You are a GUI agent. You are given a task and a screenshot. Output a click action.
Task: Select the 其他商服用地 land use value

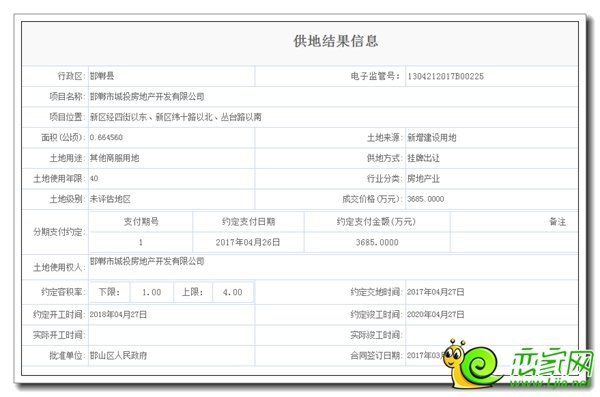[114, 158]
